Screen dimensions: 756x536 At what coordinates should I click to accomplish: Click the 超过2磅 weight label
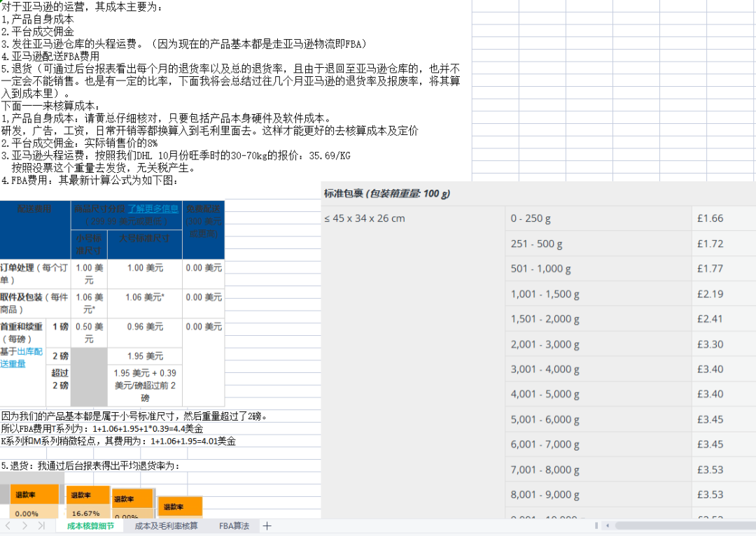(59, 379)
